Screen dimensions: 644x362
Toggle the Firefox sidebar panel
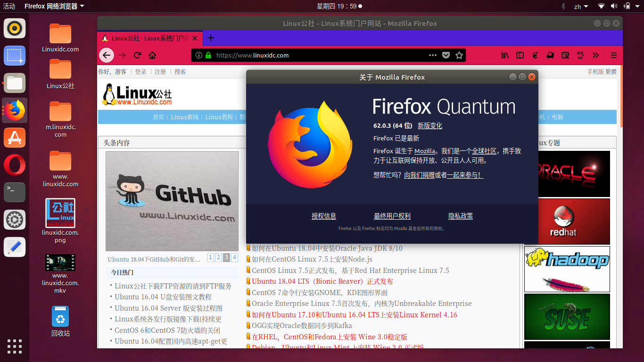pos(520,55)
